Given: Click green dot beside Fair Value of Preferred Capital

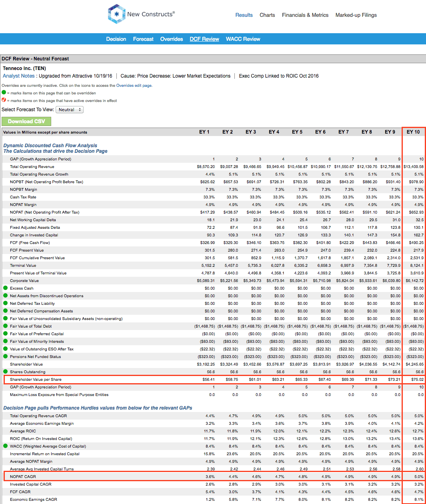Looking at the screenshot, I should point(6,334).
